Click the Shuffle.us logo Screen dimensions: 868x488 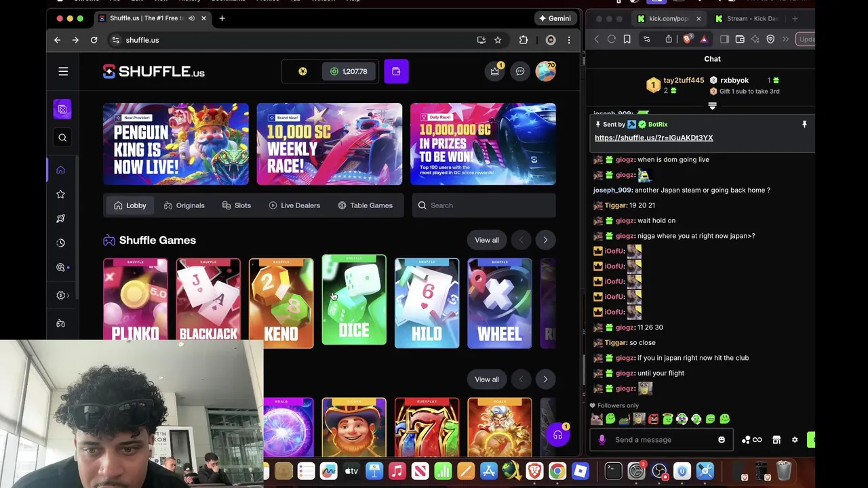[x=153, y=72]
